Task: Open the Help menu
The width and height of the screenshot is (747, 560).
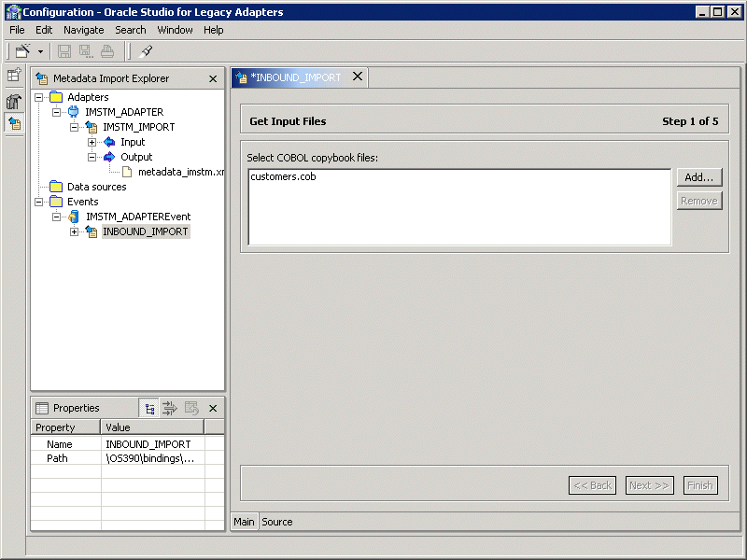Action: tap(214, 30)
